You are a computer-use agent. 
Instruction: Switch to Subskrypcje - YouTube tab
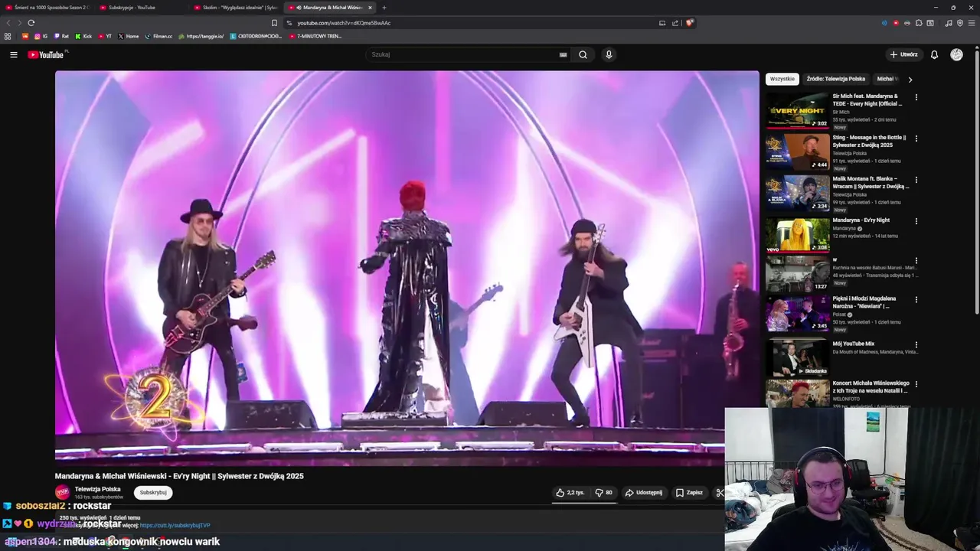142,7
